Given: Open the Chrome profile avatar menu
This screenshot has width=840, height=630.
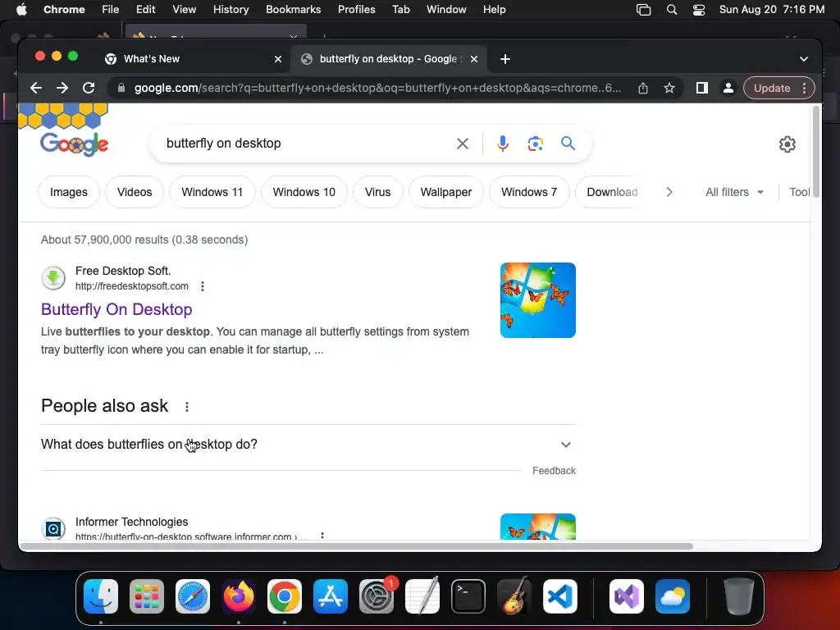Looking at the screenshot, I should coord(728,88).
